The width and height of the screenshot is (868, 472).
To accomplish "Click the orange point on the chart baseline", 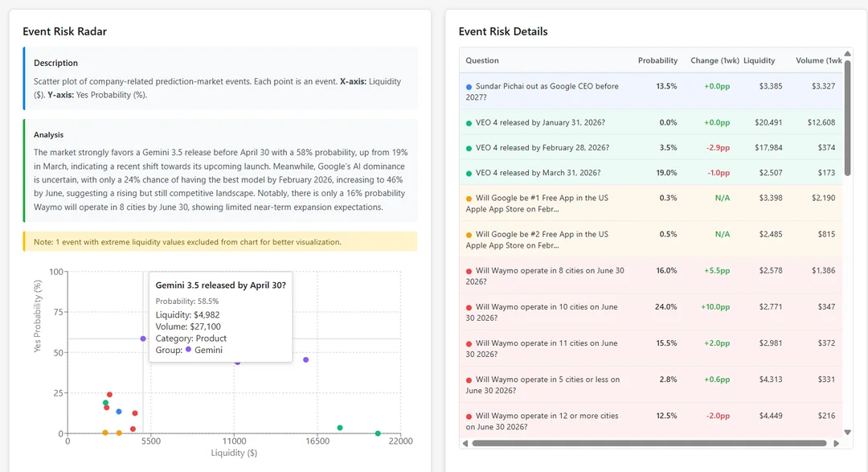I will tap(104, 433).
